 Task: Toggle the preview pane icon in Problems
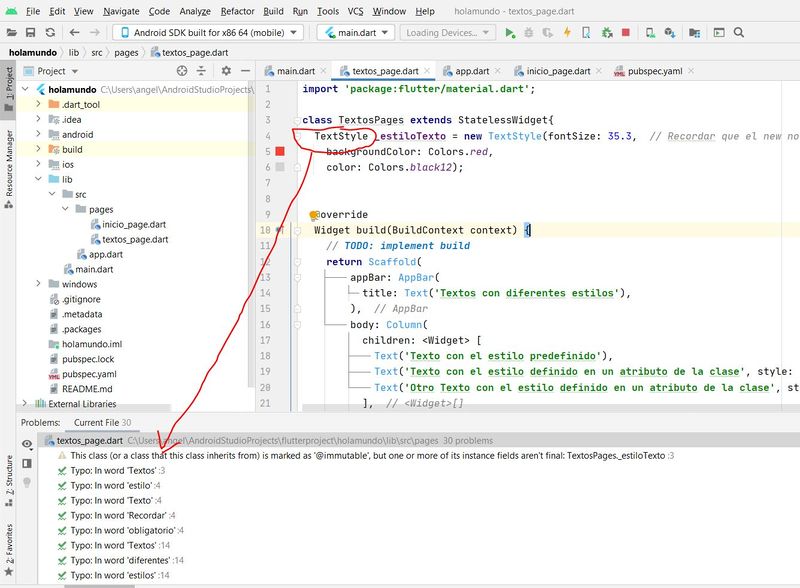[27, 463]
